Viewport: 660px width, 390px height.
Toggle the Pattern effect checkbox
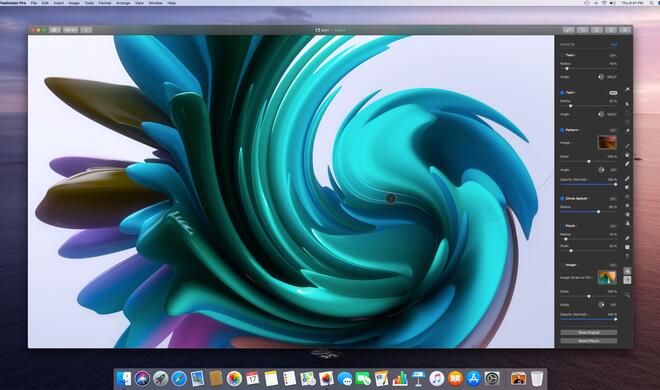pyautogui.click(x=562, y=130)
